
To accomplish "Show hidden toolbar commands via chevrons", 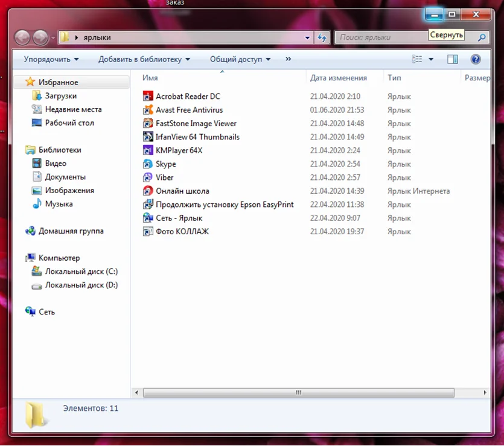I will pyautogui.click(x=288, y=59).
